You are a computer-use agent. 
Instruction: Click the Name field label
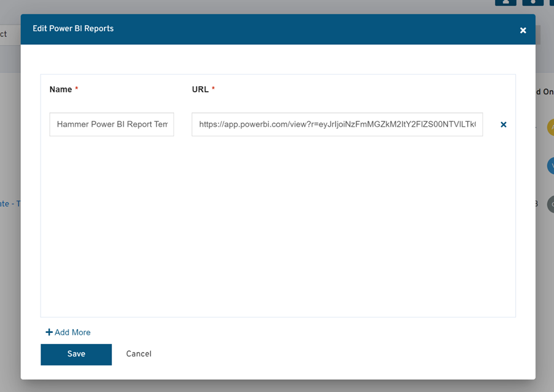click(x=61, y=89)
